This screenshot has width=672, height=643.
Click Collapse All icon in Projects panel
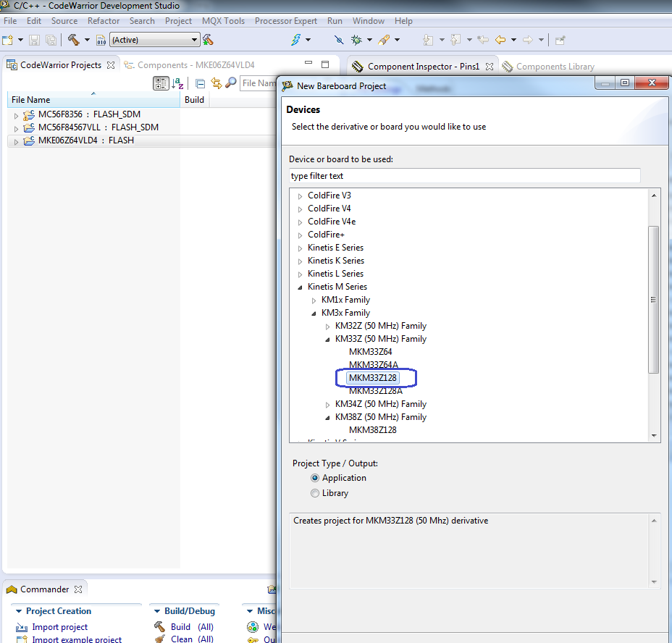tap(200, 83)
